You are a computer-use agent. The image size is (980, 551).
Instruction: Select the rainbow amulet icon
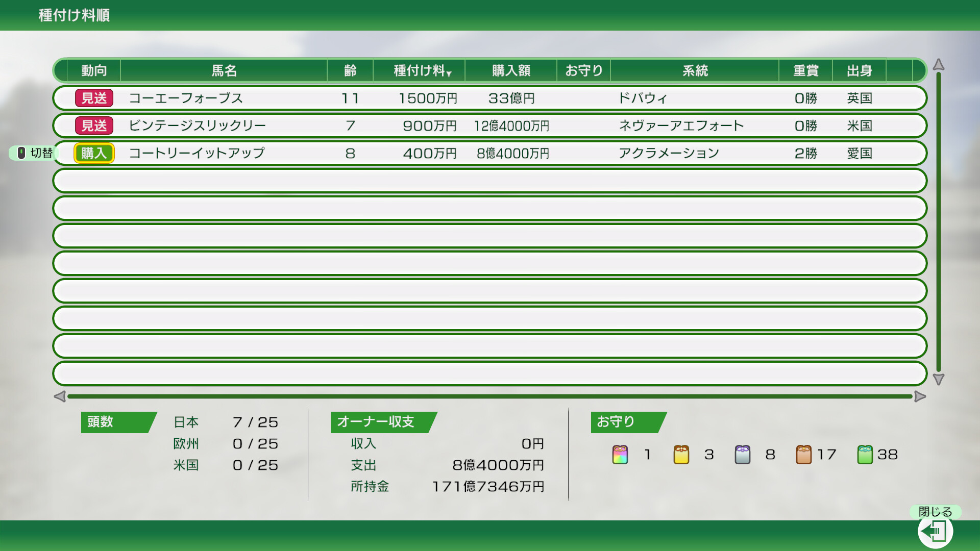tap(619, 455)
